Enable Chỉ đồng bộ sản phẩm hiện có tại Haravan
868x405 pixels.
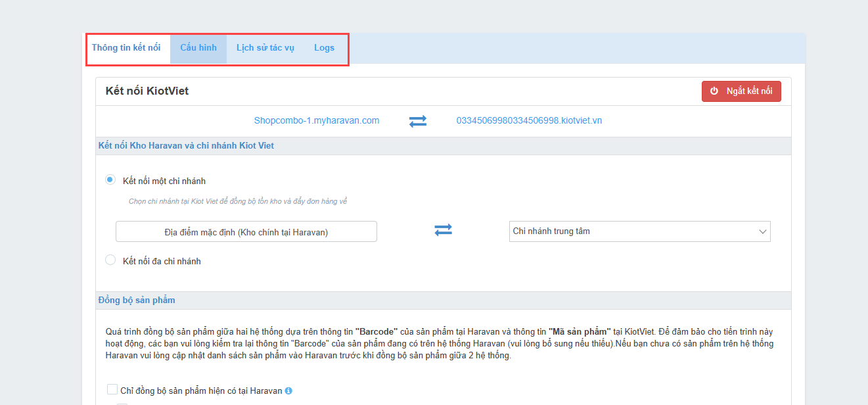pyautogui.click(x=112, y=389)
